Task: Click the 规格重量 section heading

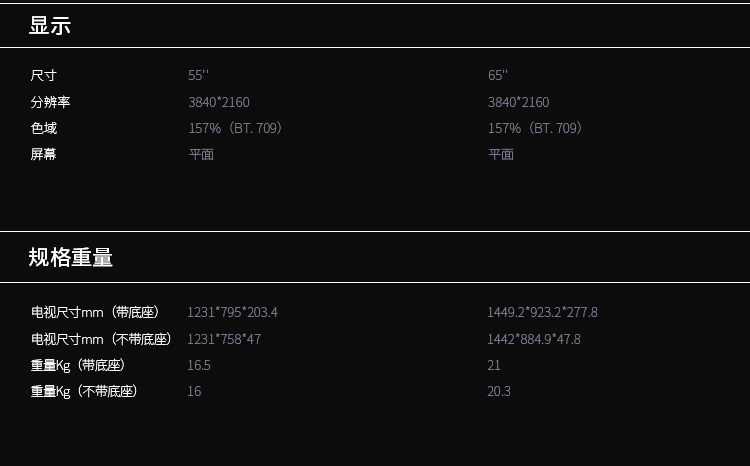Action: point(71,258)
